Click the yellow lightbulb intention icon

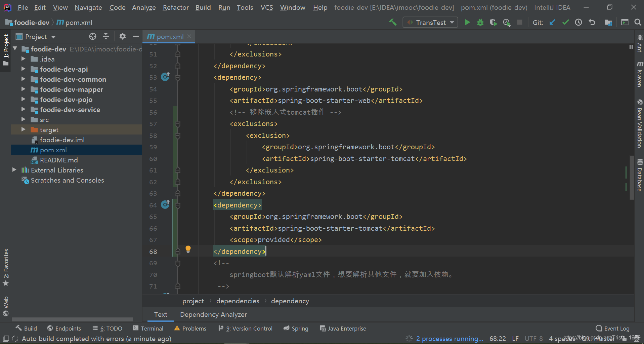point(188,249)
